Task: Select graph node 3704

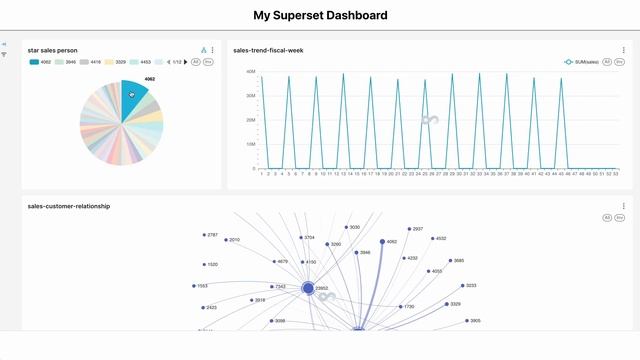Action: tap(301, 238)
